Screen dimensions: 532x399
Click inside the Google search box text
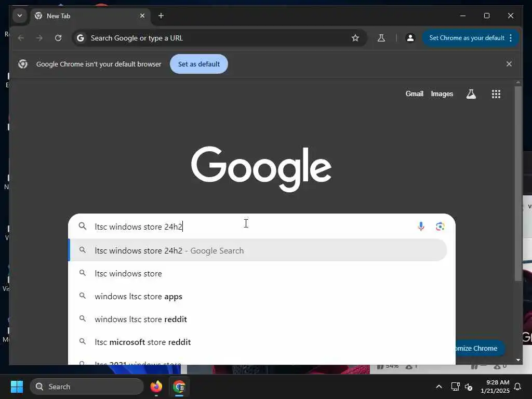coord(138,227)
